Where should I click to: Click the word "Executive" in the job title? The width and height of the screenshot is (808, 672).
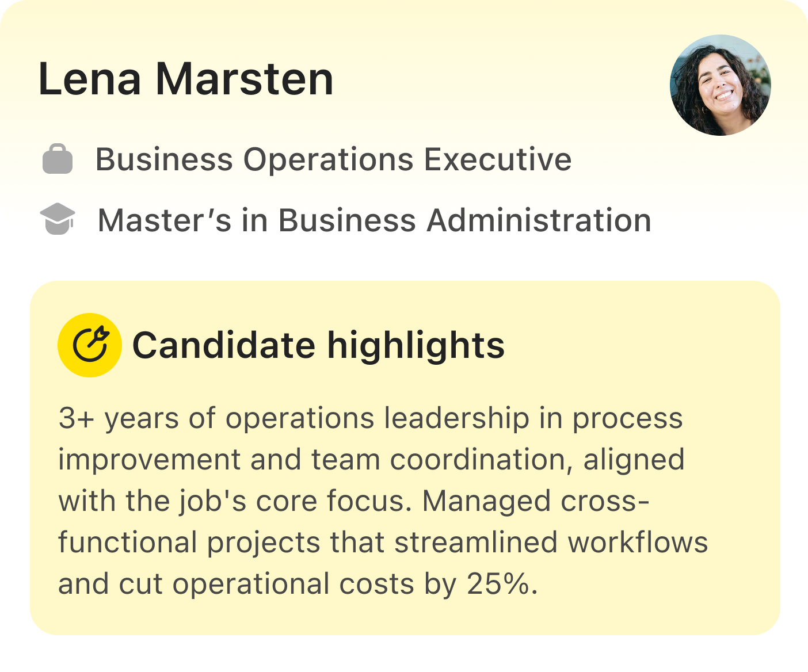click(x=498, y=159)
